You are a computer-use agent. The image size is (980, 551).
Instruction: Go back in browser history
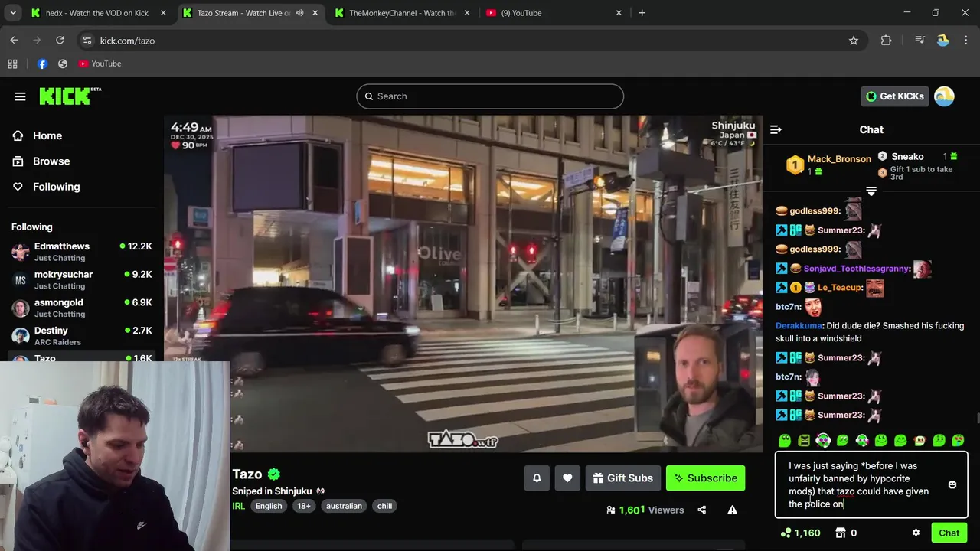(x=14, y=41)
